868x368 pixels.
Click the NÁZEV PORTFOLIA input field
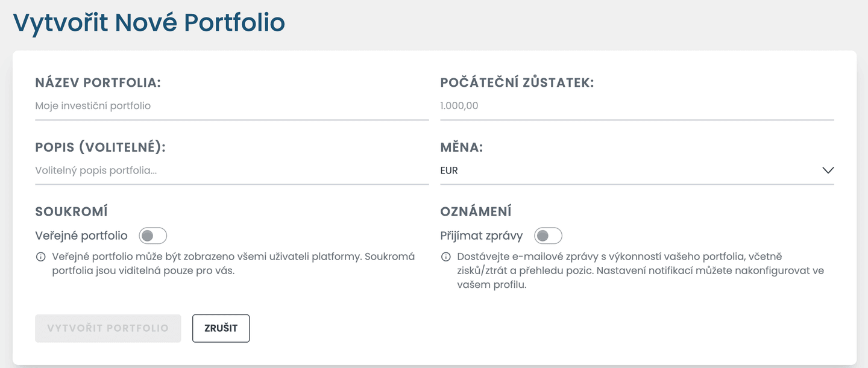click(232, 105)
